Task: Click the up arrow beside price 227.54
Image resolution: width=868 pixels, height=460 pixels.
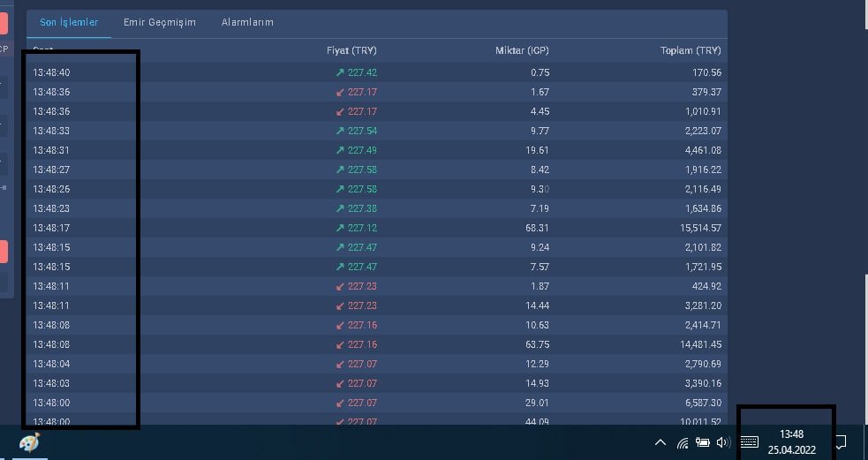Action: click(x=340, y=131)
